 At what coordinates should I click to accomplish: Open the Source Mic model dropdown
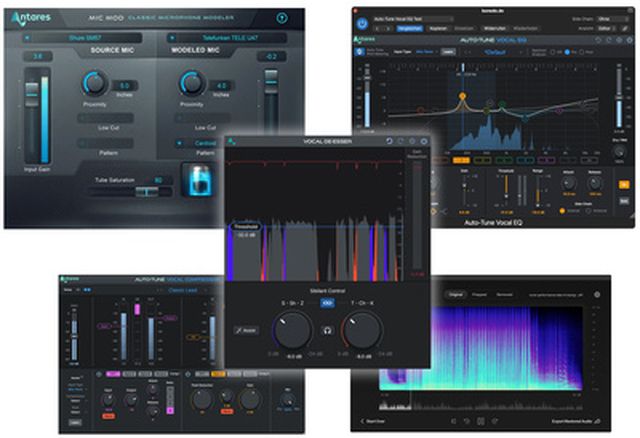pyautogui.click(x=83, y=38)
